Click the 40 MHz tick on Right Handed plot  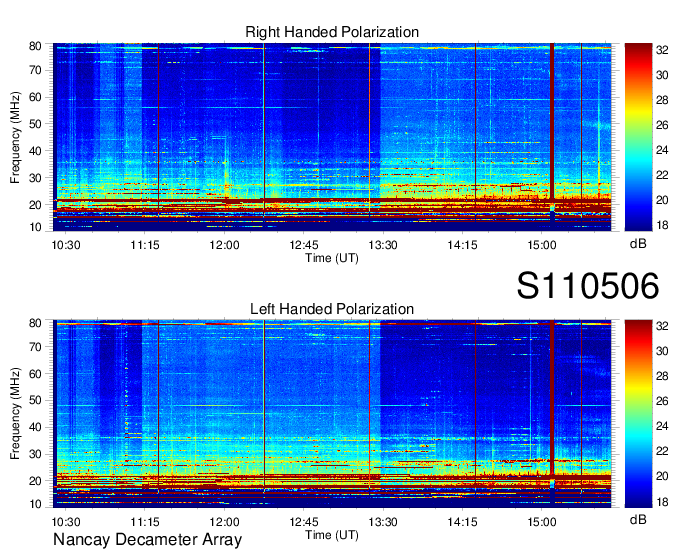[x=35, y=151]
